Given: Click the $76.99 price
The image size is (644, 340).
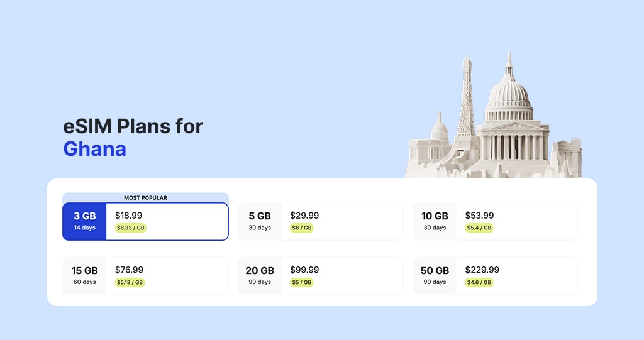Looking at the screenshot, I should (x=129, y=270).
